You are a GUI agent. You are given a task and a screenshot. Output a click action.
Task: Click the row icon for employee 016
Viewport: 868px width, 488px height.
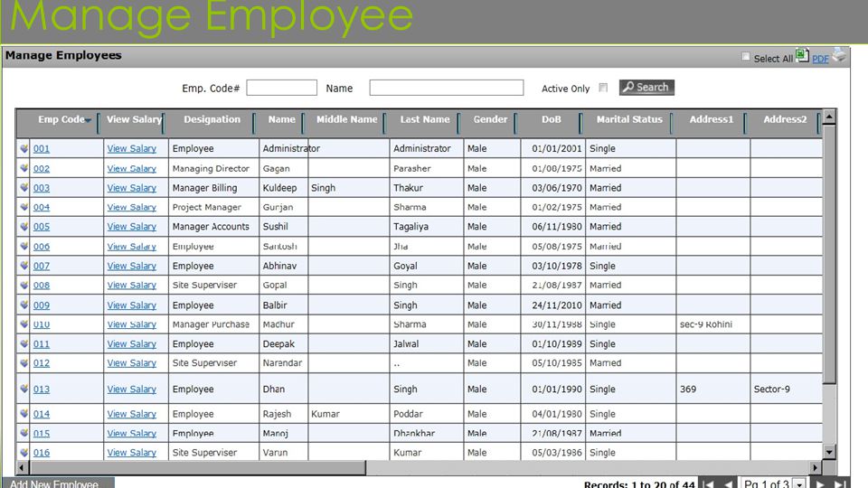click(x=24, y=452)
